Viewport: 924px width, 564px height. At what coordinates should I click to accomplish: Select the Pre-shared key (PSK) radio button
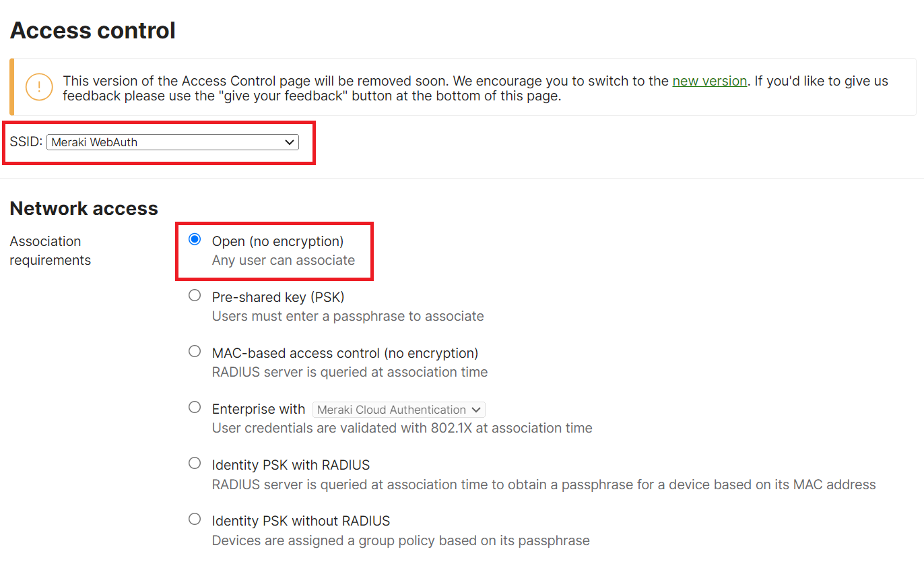pyautogui.click(x=195, y=295)
